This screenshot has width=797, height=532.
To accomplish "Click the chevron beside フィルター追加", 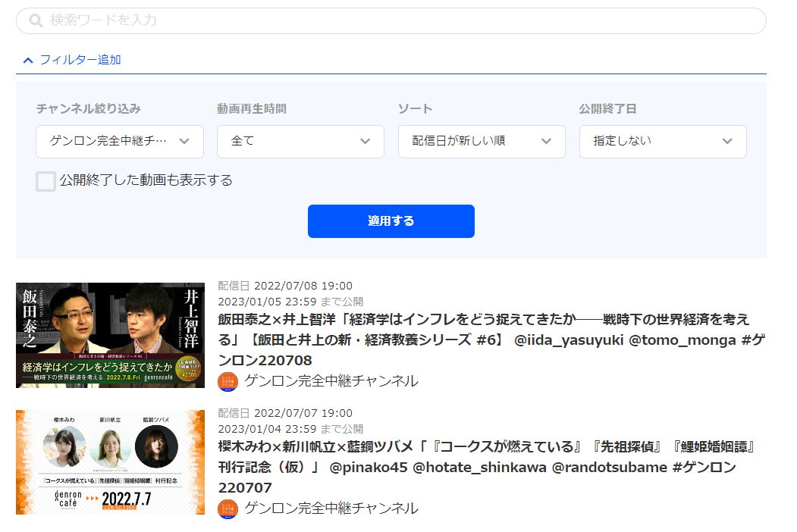I will click(x=29, y=61).
